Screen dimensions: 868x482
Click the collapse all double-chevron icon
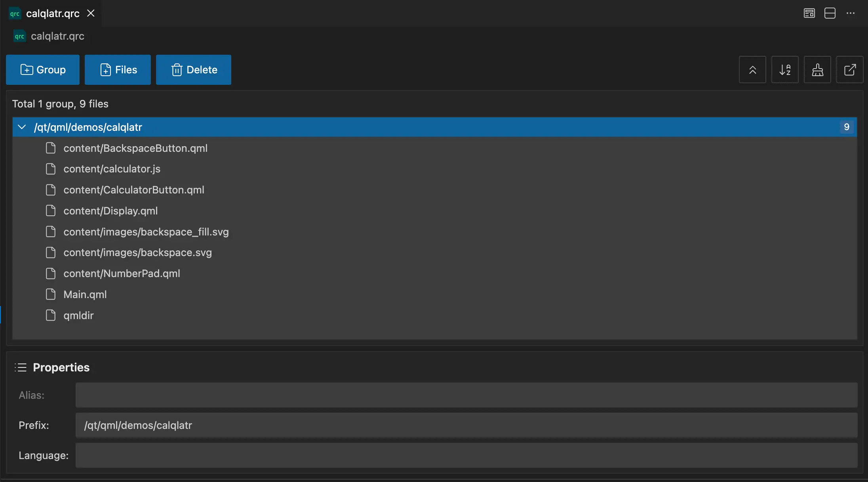[752, 70]
